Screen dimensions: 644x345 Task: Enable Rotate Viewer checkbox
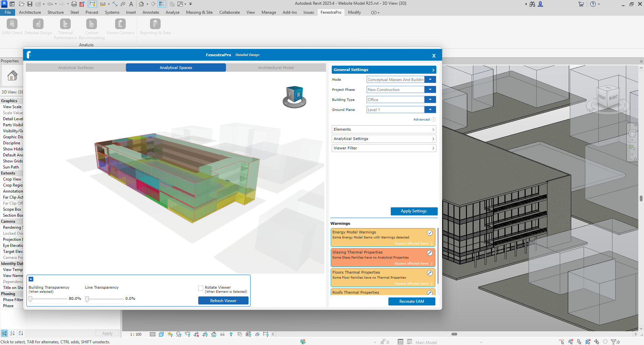tap(201, 288)
